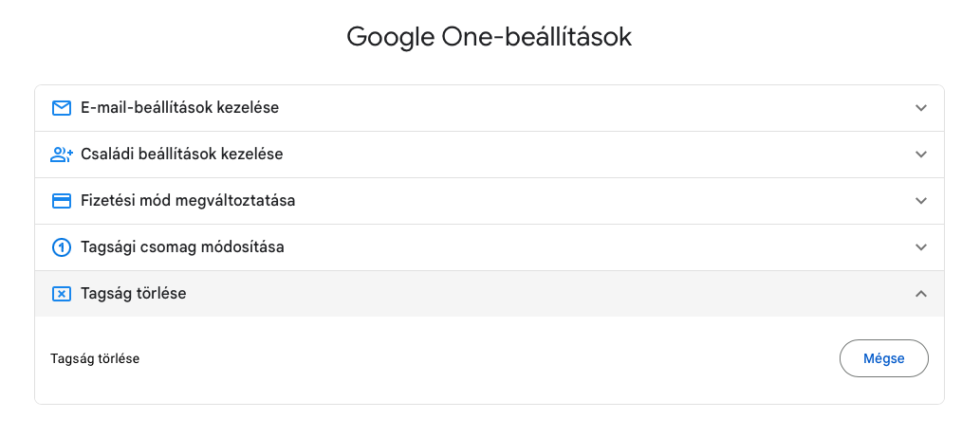Select the Tagsági csomag módosítása label
This screenshot has width=980, height=437.
pos(182,247)
